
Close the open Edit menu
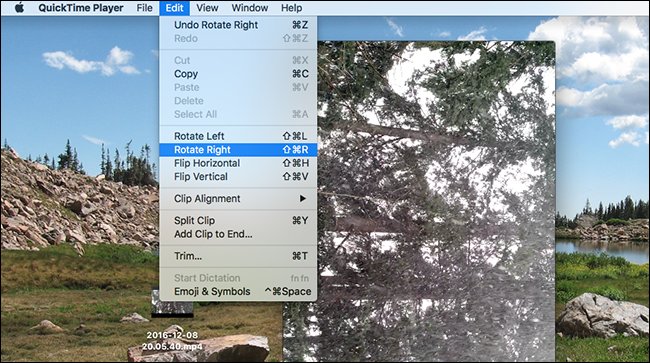pyautogui.click(x=174, y=8)
